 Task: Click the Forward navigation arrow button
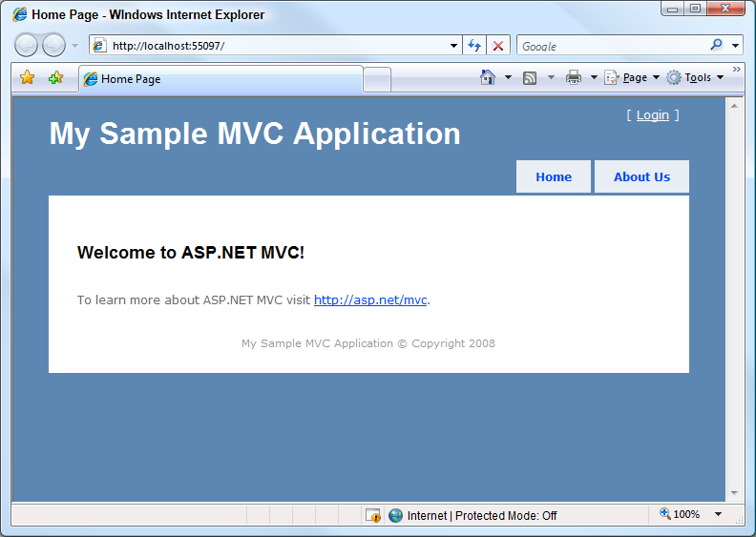(x=54, y=46)
